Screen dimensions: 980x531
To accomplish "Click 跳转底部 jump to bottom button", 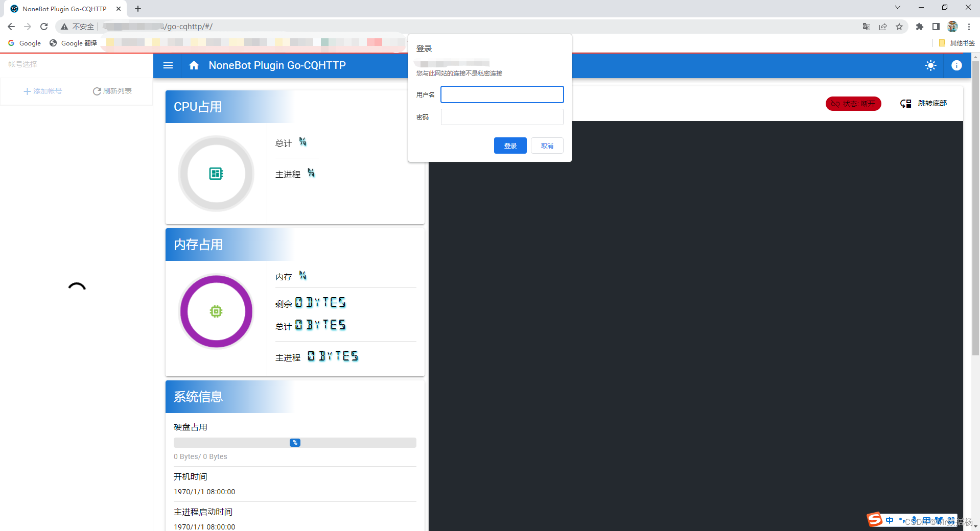I will (x=923, y=104).
